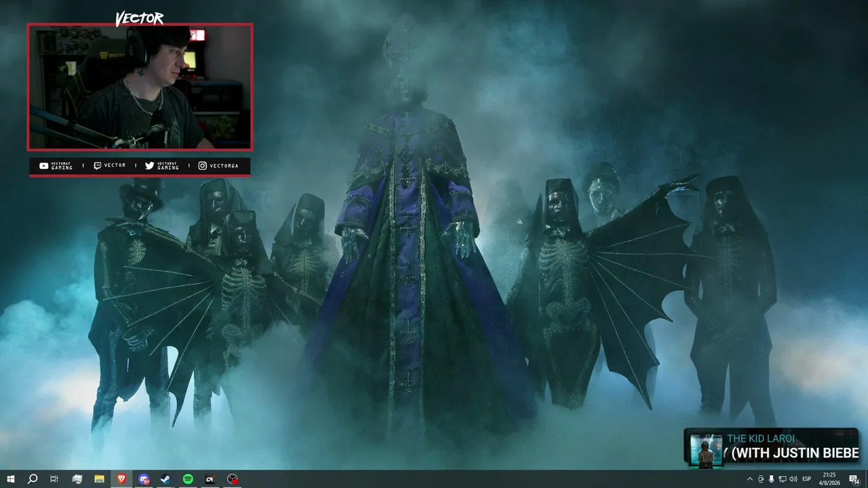868x488 pixels.
Task: Click the Meet Now camera tray icon
Action: (761, 479)
